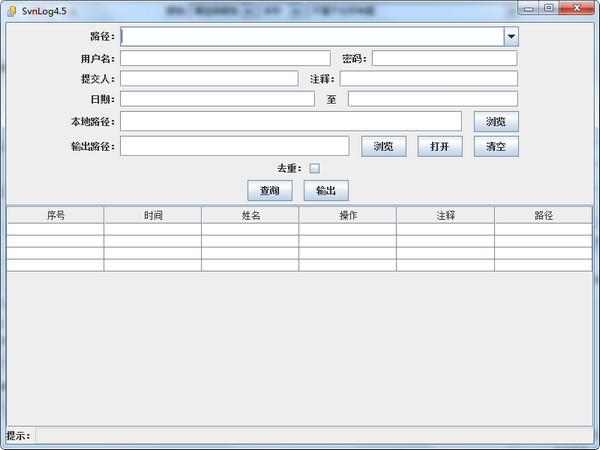Focus the 路径 combo box text field

pos(312,36)
